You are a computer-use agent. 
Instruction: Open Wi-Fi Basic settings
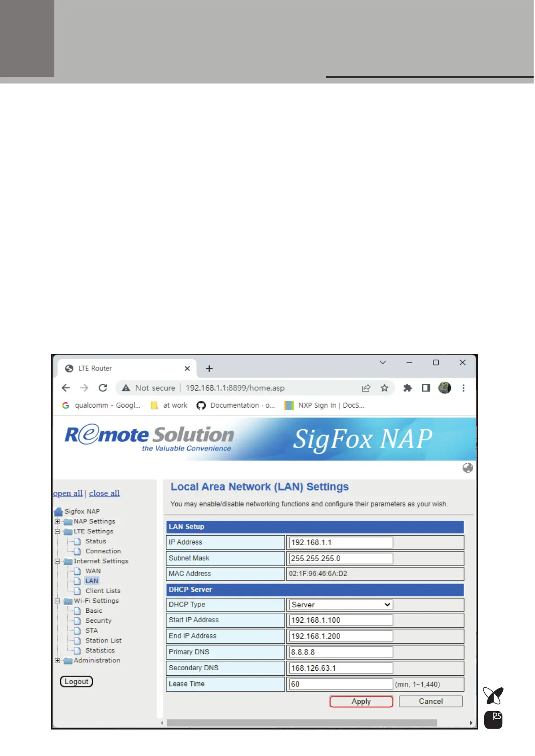pyautogui.click(x=94, y=611)
